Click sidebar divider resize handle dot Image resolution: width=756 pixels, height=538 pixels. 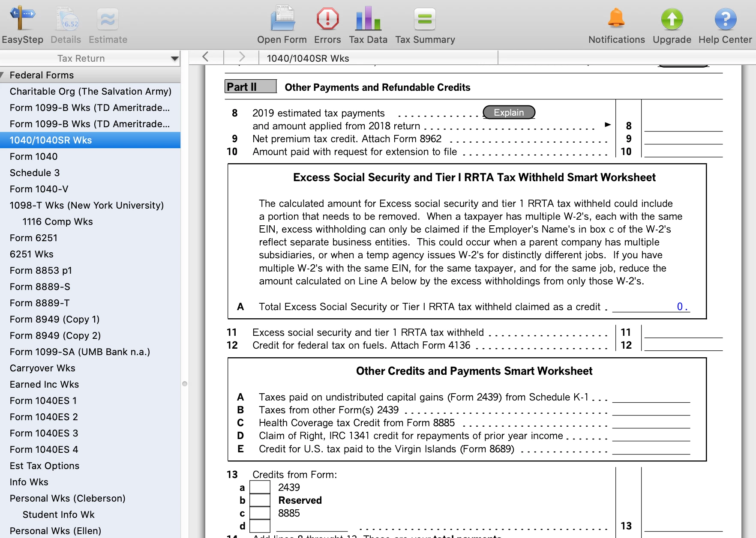(x=185, y=384)
